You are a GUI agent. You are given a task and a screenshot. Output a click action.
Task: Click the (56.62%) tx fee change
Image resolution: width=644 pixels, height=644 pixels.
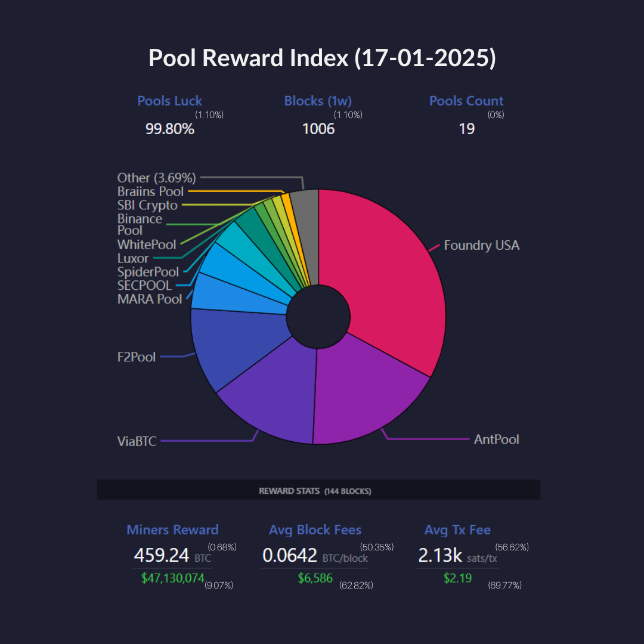click(512, 547)
